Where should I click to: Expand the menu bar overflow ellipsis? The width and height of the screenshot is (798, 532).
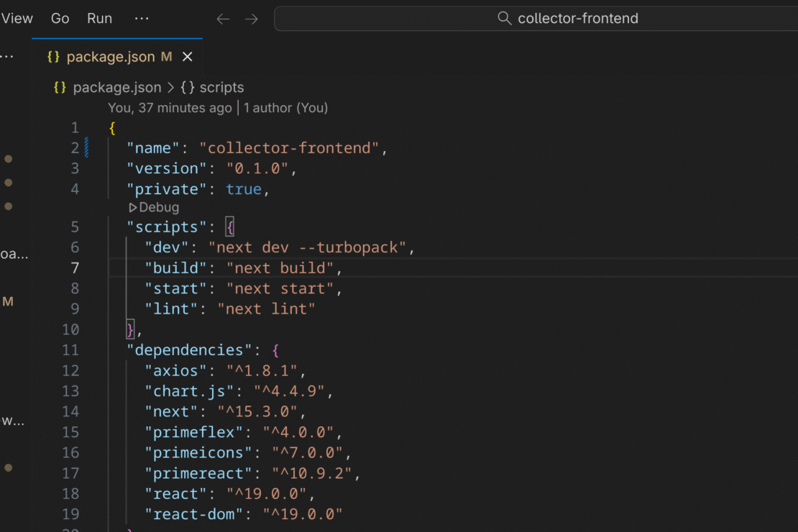coord(142,19)
